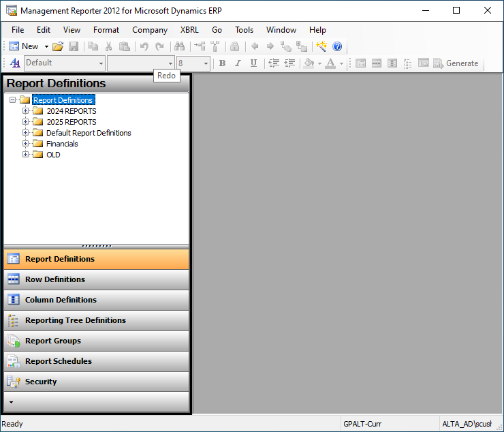504x432 pixels.
Task: Open the Window menu
Action: (x=281, y=30)
